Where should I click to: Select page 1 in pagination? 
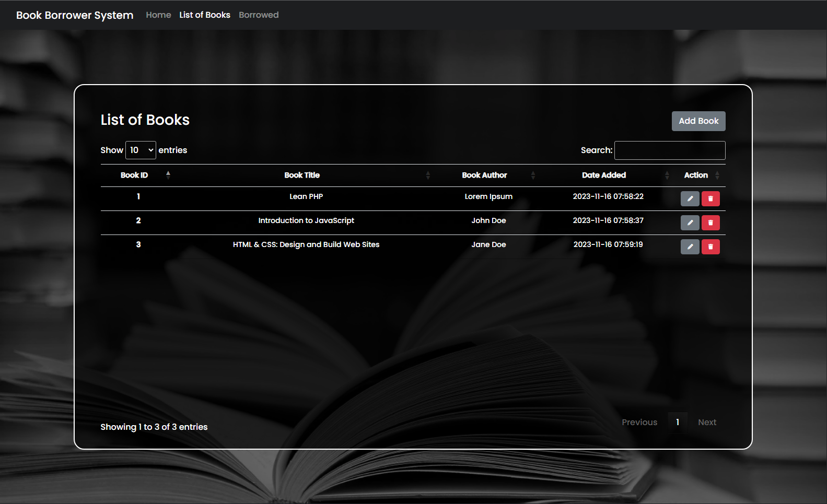[678, 422]
